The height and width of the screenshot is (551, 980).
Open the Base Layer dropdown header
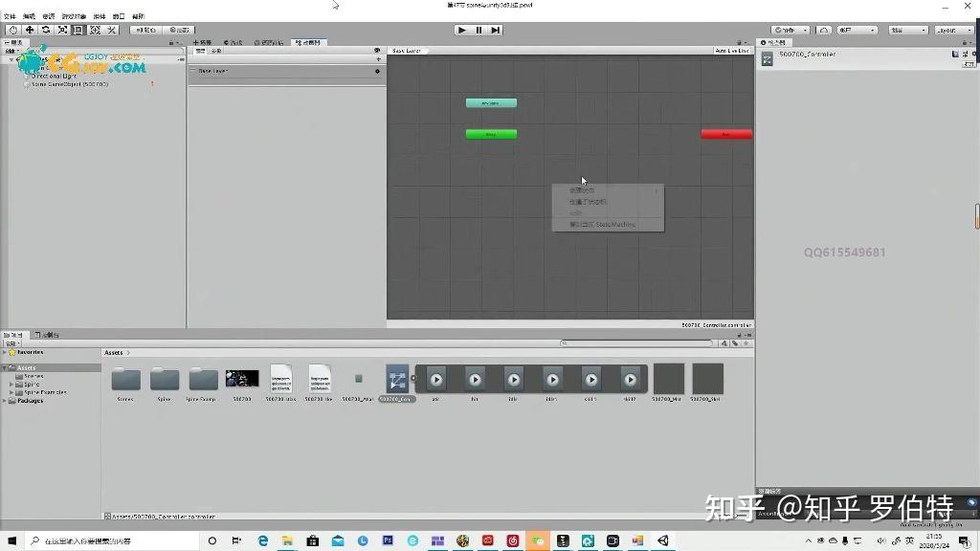(x=212, y=70)
